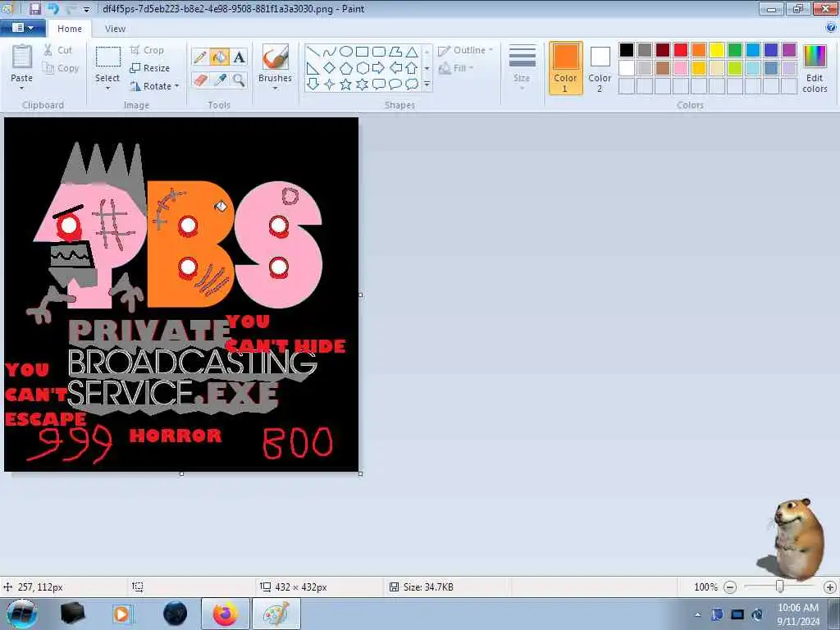Click the Paste clipboard icon
This screenshot has width=840, height=630.
pyautogui.click(x=22, y=57)
